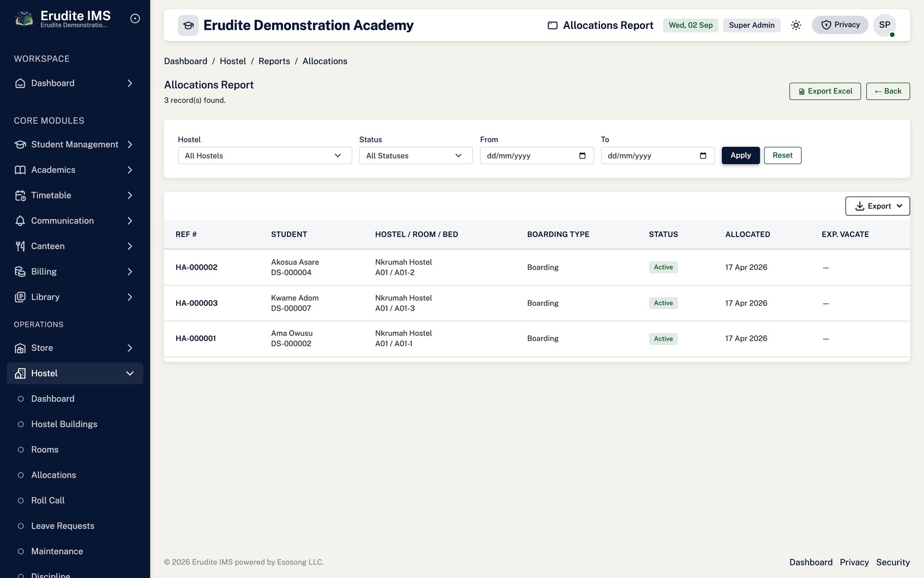
Task: Open the Rooms submenu item
Action: 45,450
